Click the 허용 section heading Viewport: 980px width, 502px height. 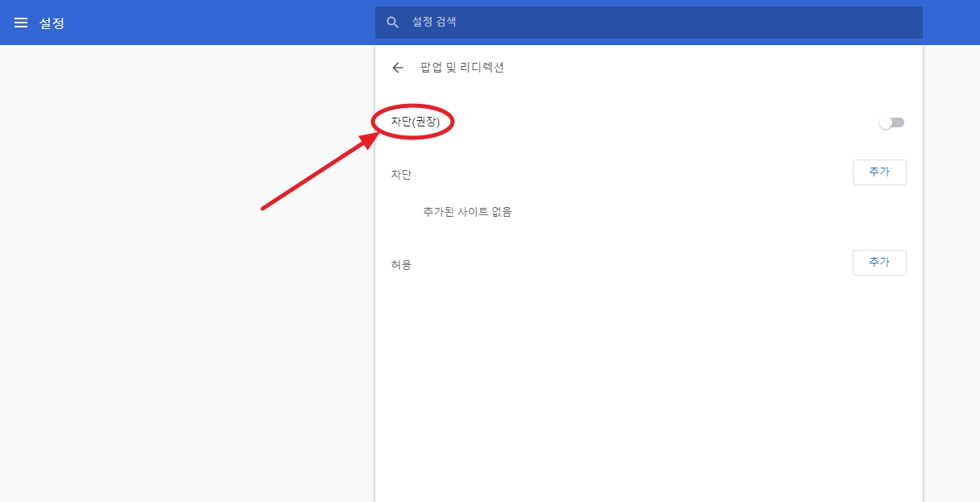[x=401, y=263]
